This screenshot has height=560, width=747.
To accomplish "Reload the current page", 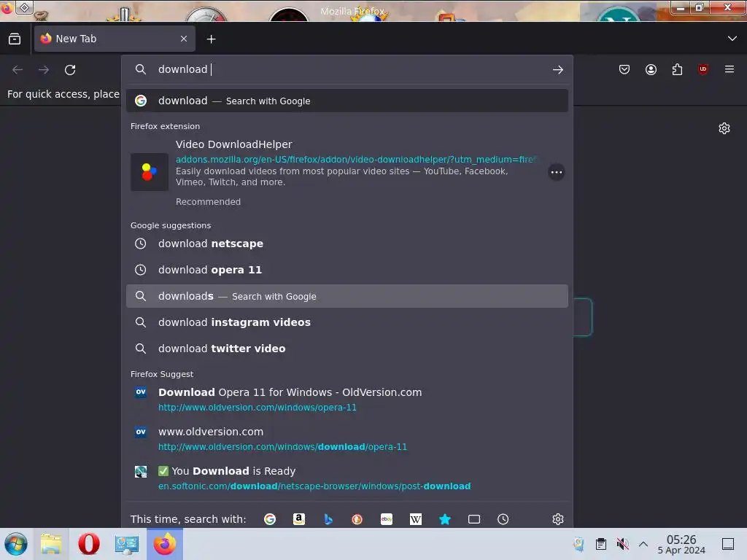I will (70, 70).
